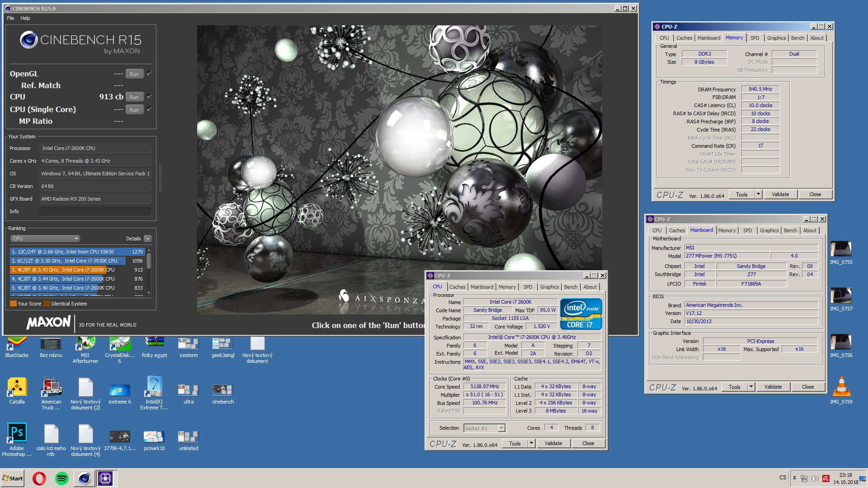Open the Windows Start menu

[x=13, y=478]
